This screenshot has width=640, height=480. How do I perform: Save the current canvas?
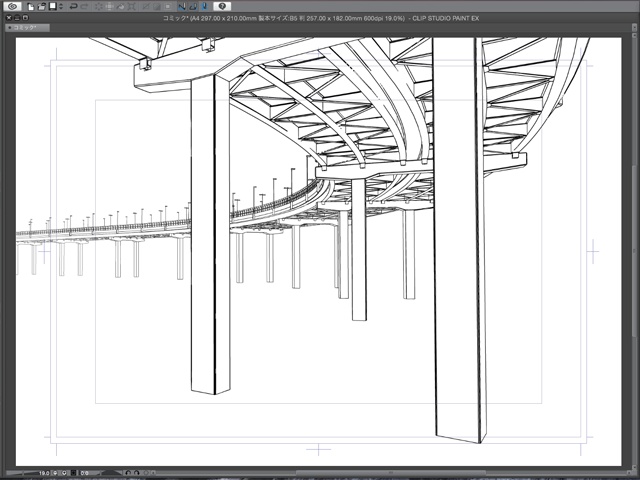pyautogui.click(x=53, y=6)
